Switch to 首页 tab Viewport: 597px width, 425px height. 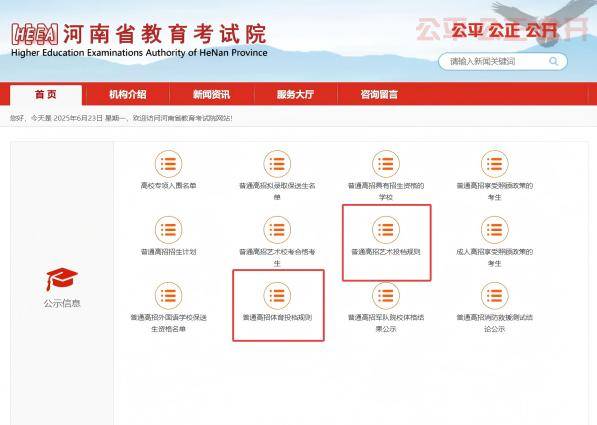[x=46, y=94]
